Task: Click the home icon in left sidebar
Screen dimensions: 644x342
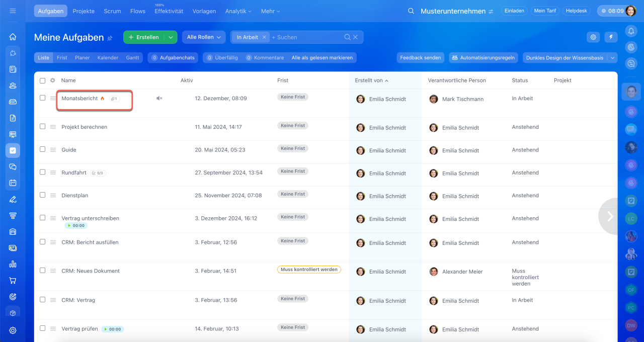Action: 13,37
